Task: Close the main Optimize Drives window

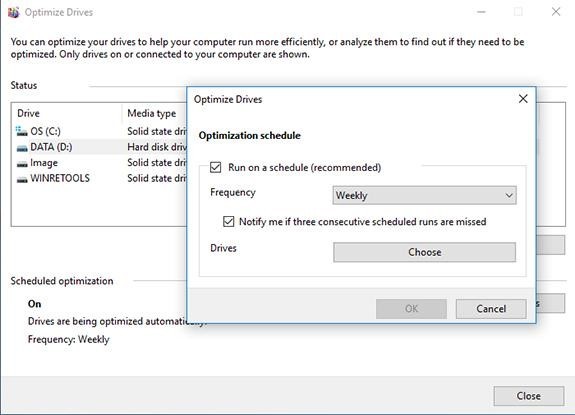Action: point(556,12)
